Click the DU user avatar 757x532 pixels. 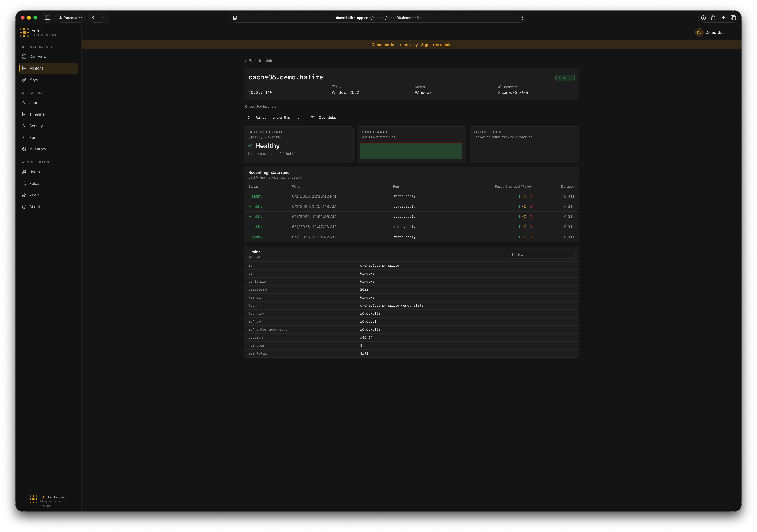coord(699,32)
